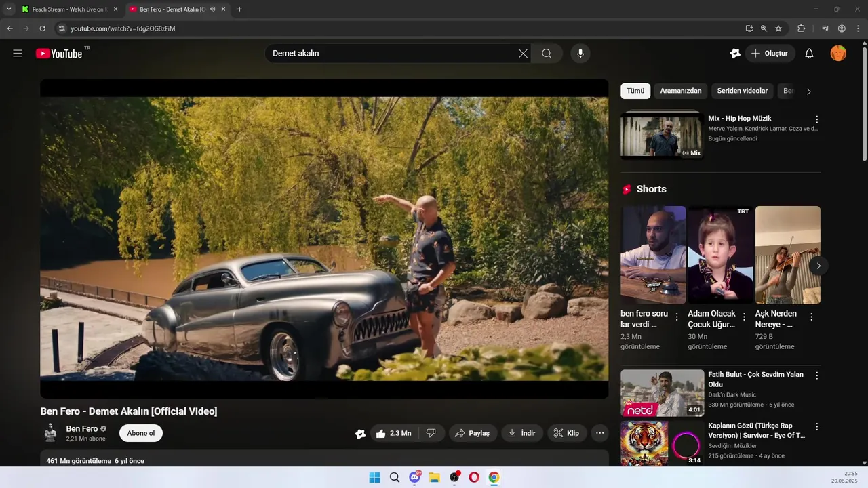Image resolution: width=868 pixels, height=488 pixels.
Task: Open tab search dropdown arrow
Action: [9, 9]
